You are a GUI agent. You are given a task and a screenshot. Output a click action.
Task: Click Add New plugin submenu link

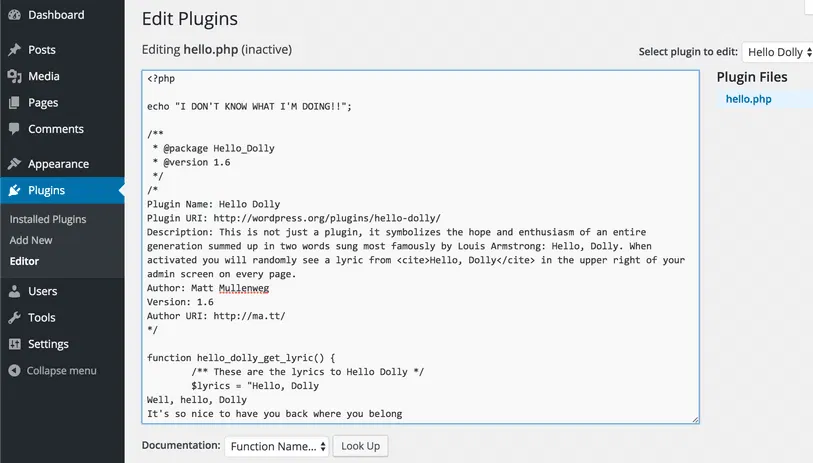(x=31, y=240)
